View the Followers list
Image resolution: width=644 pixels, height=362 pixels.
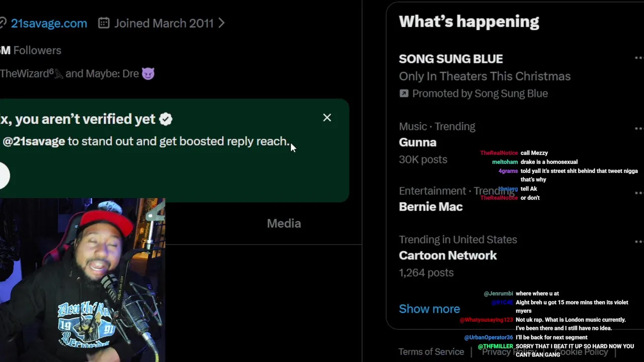pos(37,50)
